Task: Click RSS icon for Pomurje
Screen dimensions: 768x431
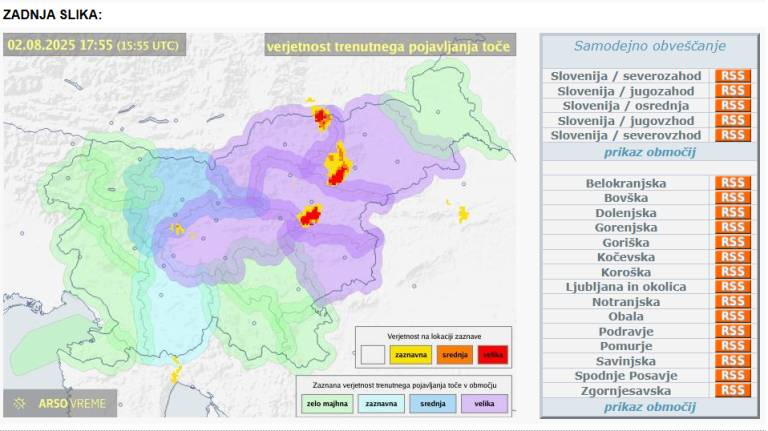Action: (732, 346)
